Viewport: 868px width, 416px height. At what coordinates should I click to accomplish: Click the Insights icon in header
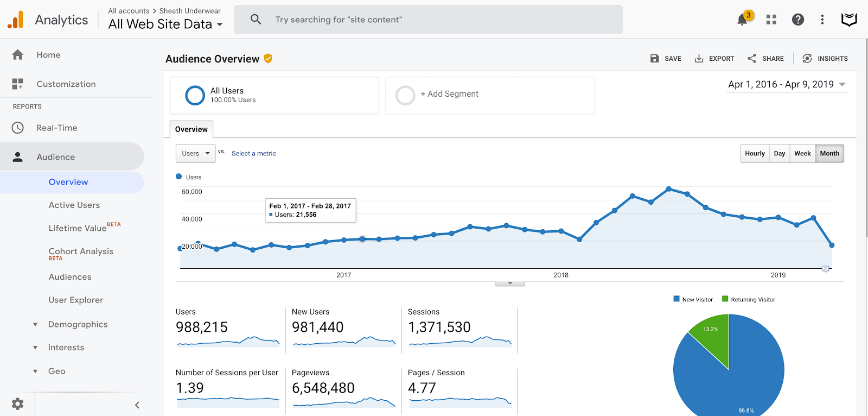click(x=807, y=58)
